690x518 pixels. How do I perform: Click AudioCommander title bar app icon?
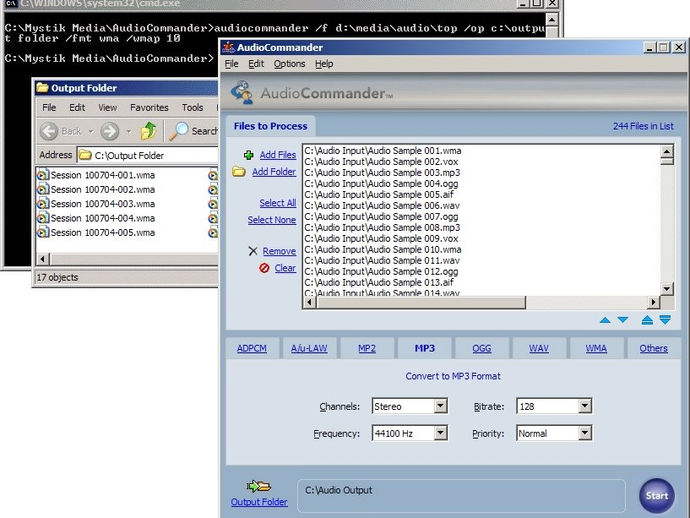click(x=228, y=47)
